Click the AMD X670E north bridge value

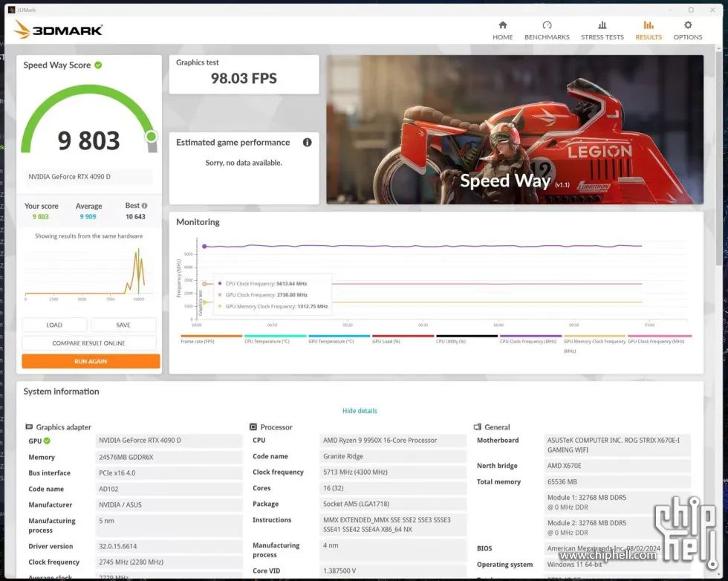point(617,465)
